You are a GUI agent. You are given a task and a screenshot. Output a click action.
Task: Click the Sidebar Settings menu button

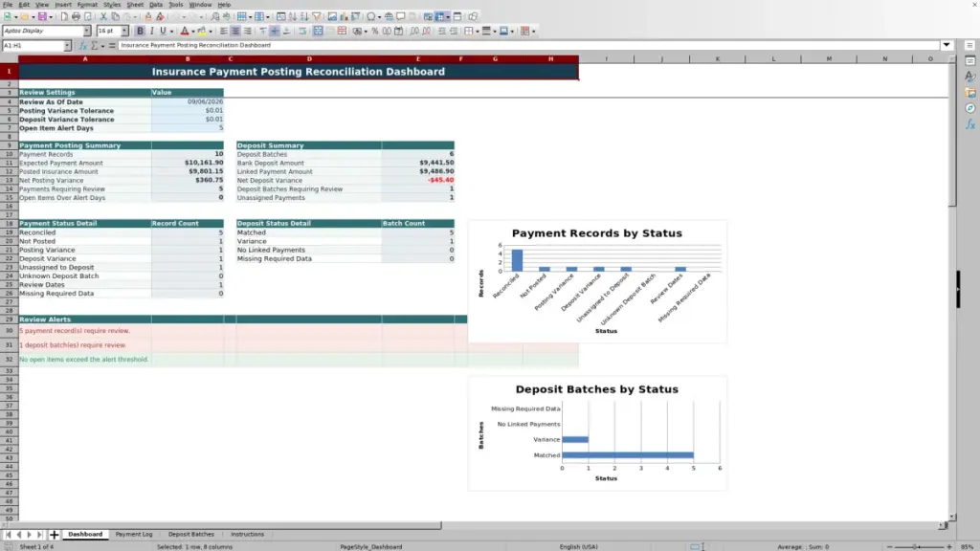point(970,46)
